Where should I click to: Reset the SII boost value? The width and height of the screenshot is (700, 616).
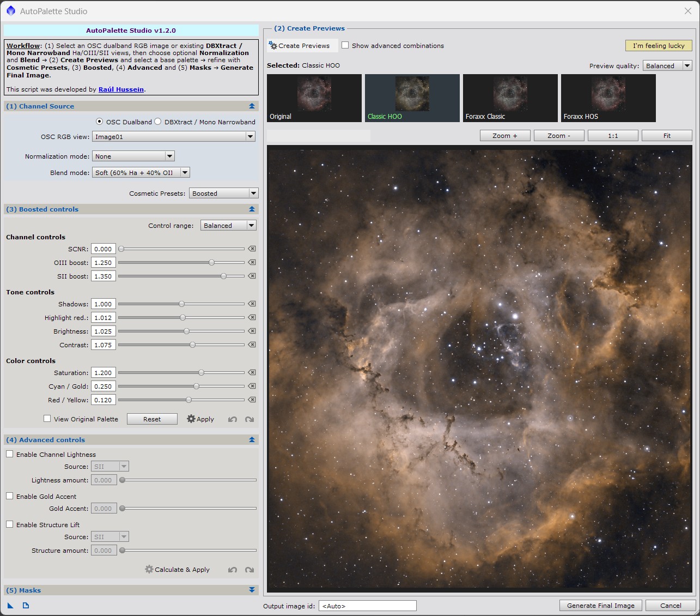point(252,276)
